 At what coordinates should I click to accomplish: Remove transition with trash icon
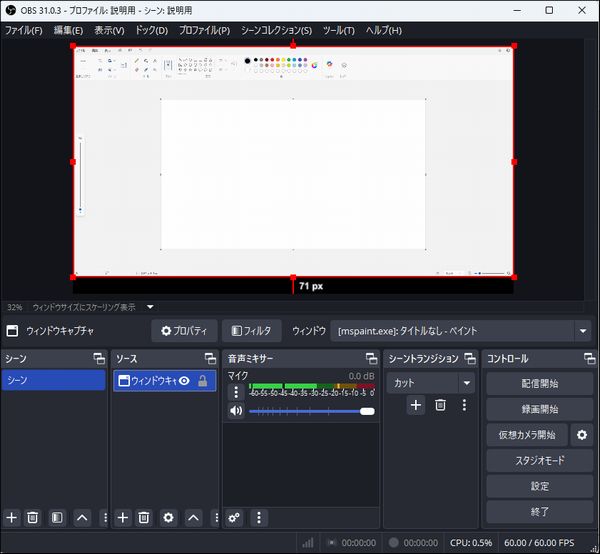tap(440, 405)
